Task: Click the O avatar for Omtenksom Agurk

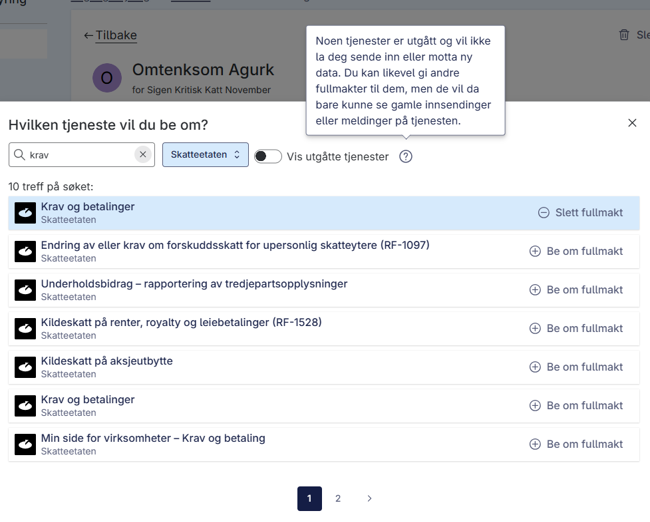Action: (107, 78)
